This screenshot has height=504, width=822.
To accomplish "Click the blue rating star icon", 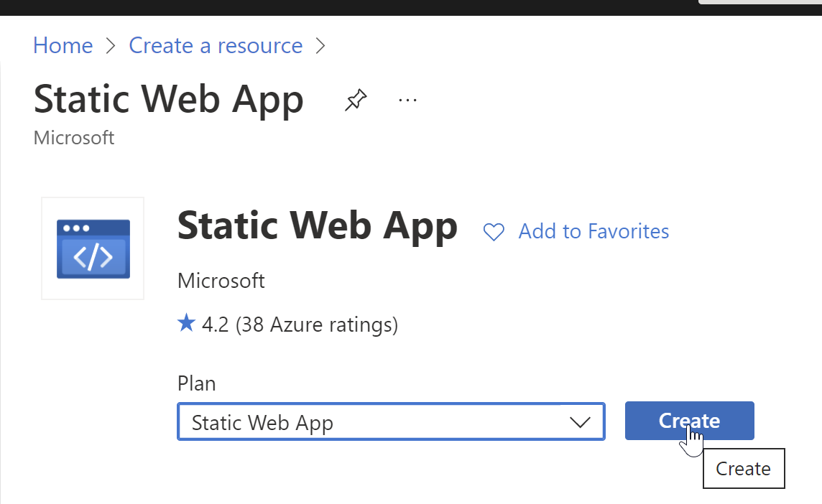I will (x=186, y=325).
